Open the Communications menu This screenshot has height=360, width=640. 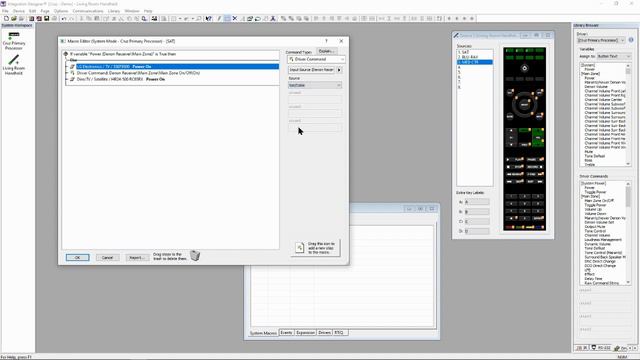(88, 11)
